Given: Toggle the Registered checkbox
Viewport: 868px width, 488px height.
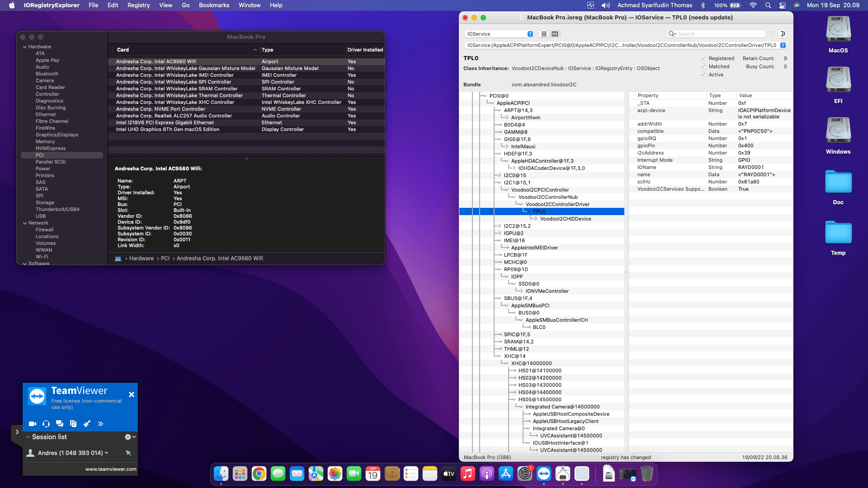Looking at the screenshot, I should (x=703, y=58).
